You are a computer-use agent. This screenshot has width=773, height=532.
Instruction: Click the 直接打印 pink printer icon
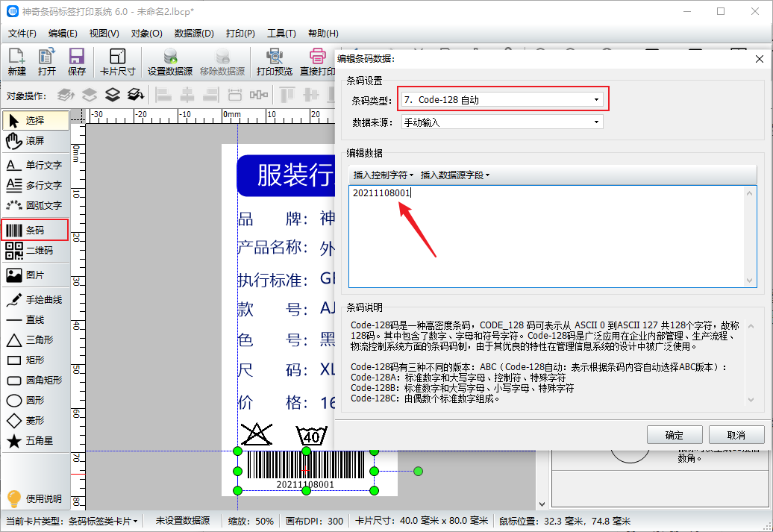click(317, 62)
